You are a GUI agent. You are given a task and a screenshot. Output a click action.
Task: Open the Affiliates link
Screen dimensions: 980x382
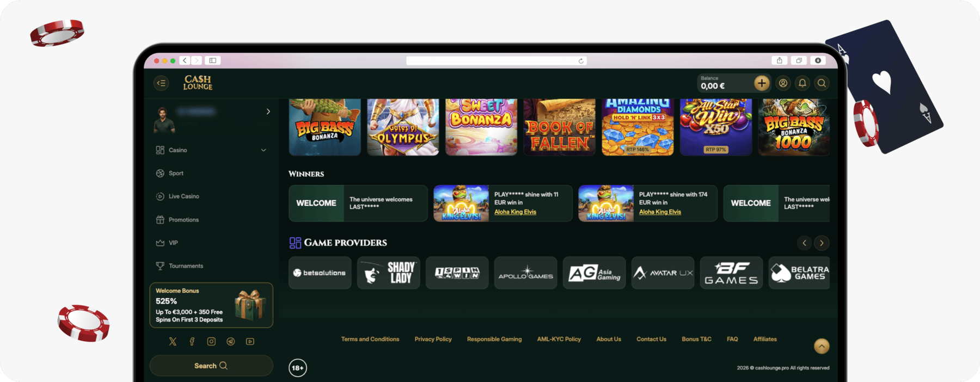[x=765, y=340]
